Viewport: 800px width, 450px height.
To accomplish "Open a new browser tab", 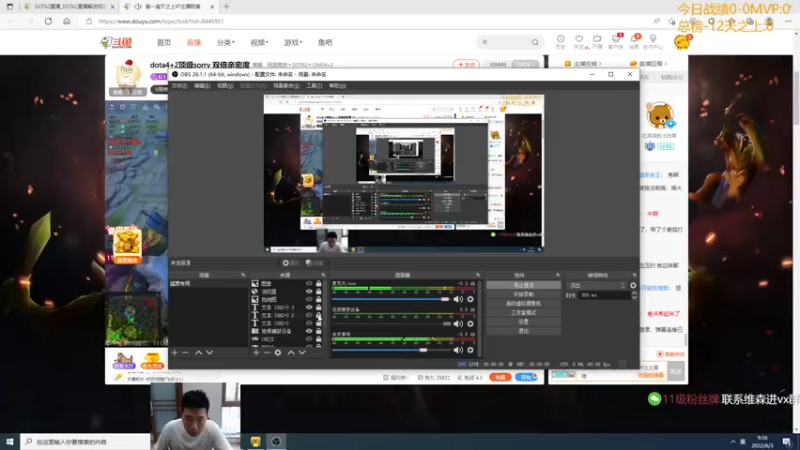I will click(x=226, y=7).
